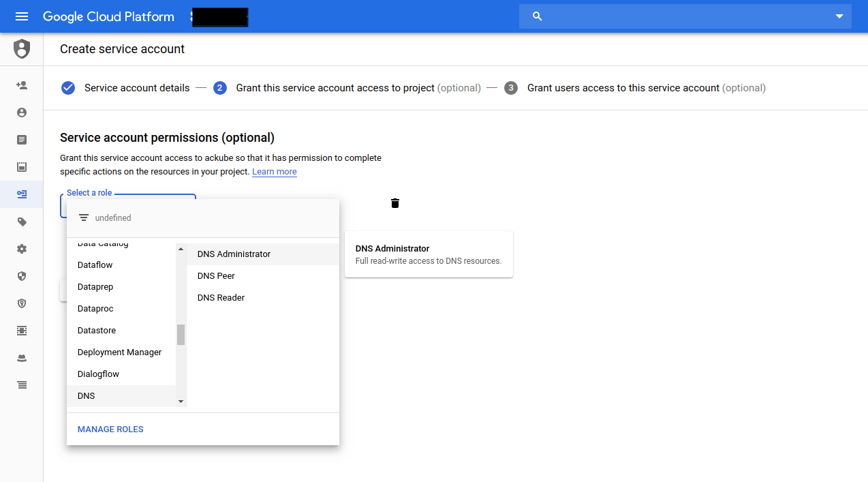The image size is (868, 482).
Task: Click the search magnifier icon
Action: point(537,16)
